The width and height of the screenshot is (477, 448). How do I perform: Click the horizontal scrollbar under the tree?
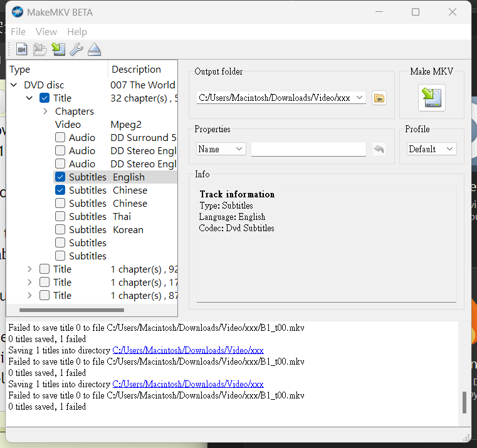72,310
